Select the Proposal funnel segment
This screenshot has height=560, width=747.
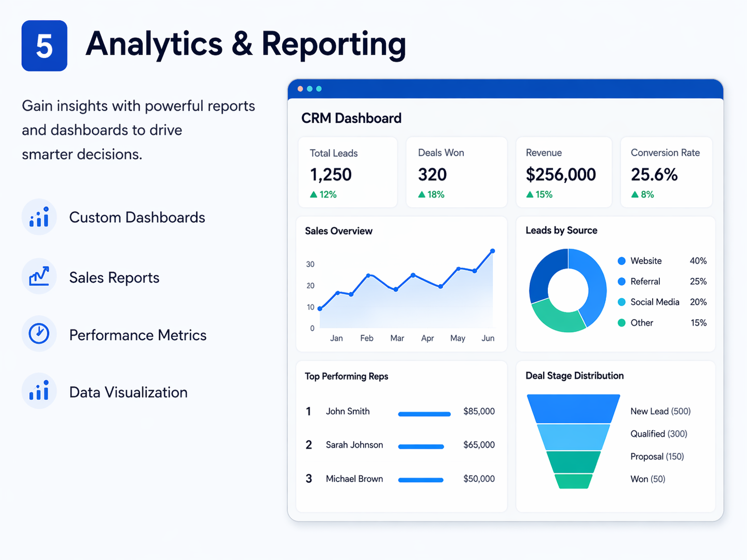pos(573,462)
